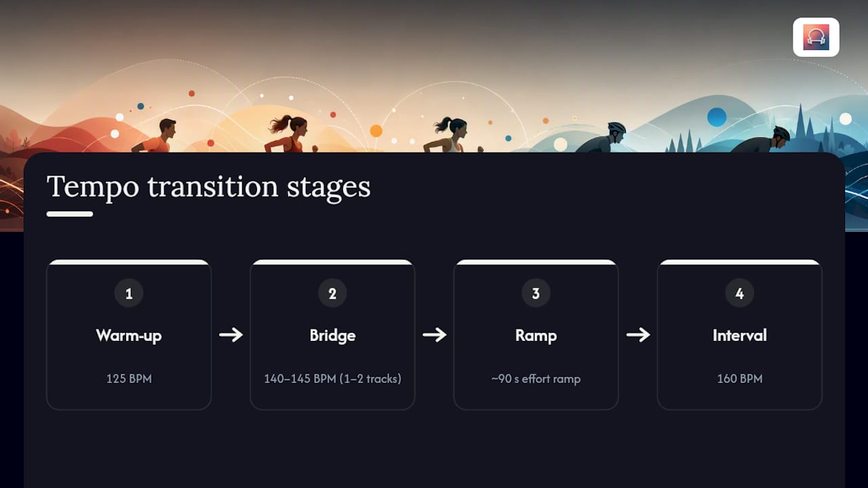Viewport: 868px width, 488px height.
Task: Select the Interval stage heading
Action: click(739, 335)
